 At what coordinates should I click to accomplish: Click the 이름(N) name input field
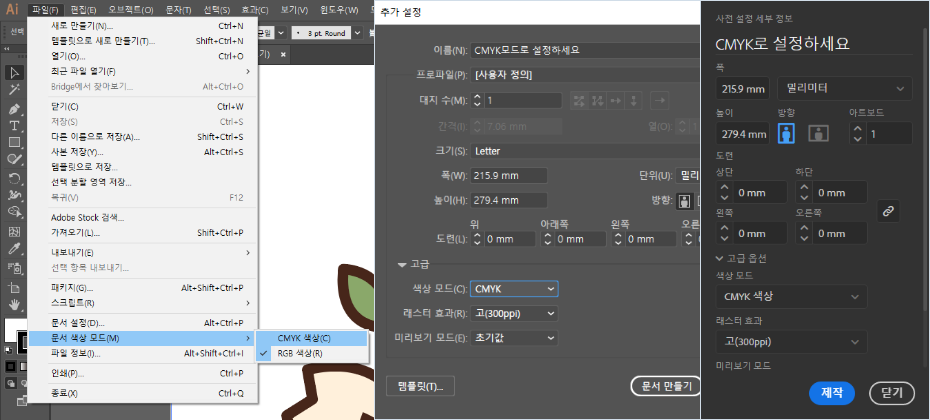(585, 50)
